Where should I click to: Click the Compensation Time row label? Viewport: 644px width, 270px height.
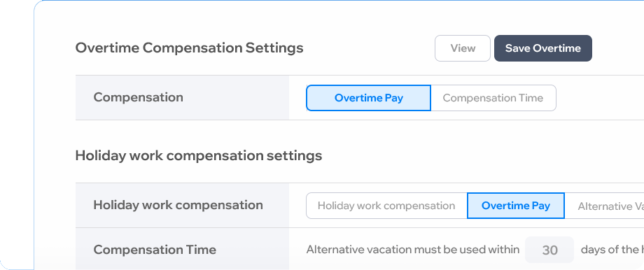coord(155,250)
